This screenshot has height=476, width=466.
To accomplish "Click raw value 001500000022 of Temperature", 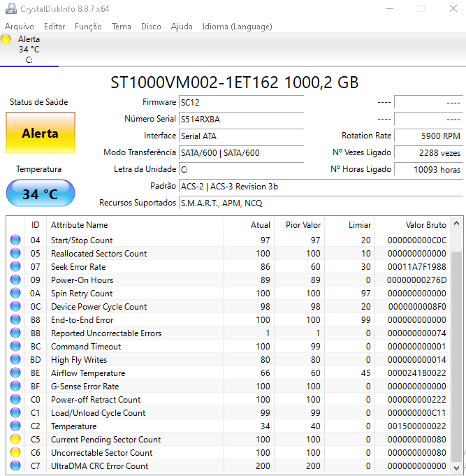I will (x=417, y=426).
